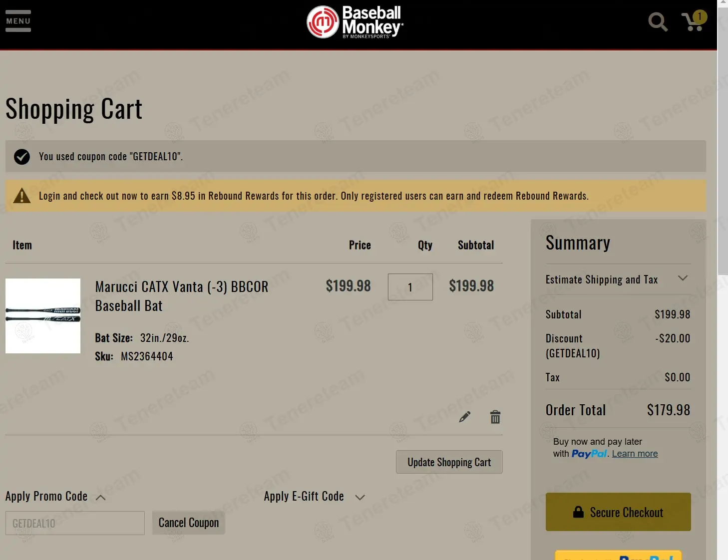
Task: Click Update Shopping Cart button
Action: coord(449,462)
